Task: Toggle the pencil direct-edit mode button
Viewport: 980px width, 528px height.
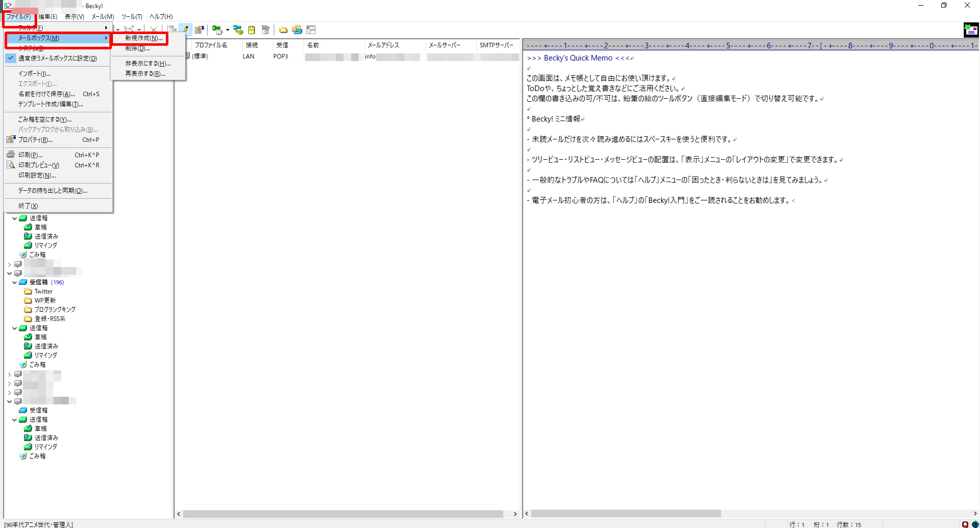Action: click(x=186, y=30)
